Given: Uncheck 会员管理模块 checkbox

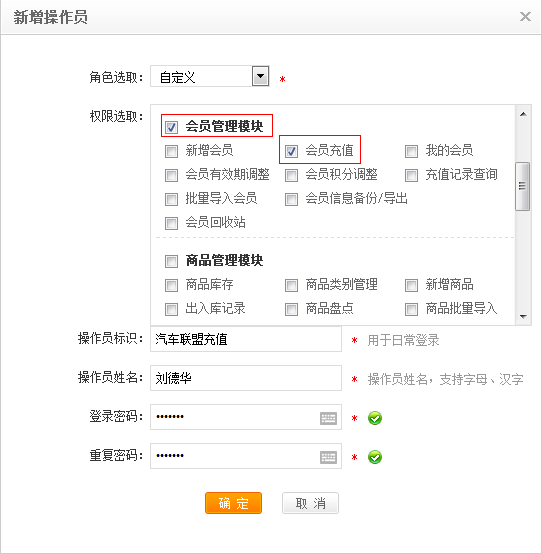Looking at the screenshot, I should coord(171,126).
